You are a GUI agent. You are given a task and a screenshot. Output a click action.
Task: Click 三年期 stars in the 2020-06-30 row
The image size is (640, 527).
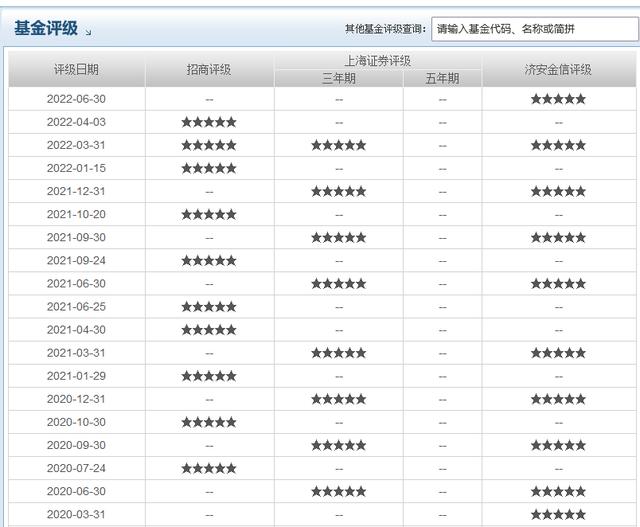coord(339,491)
